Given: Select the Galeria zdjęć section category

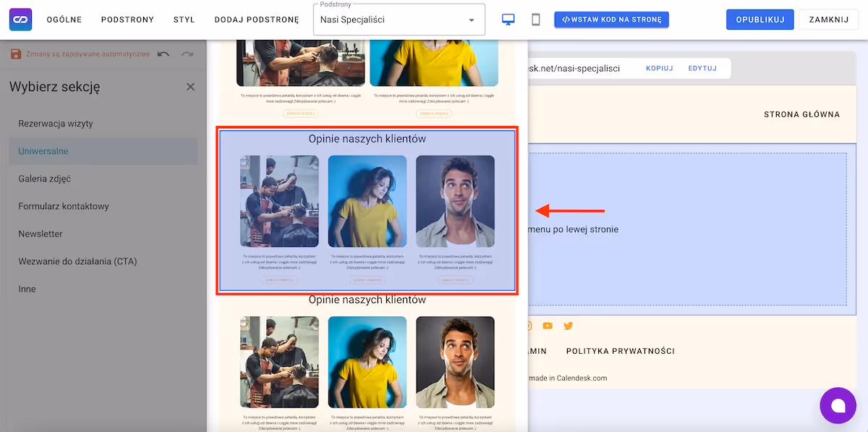Looking at the screenshot, I should (x=45, y=179).
